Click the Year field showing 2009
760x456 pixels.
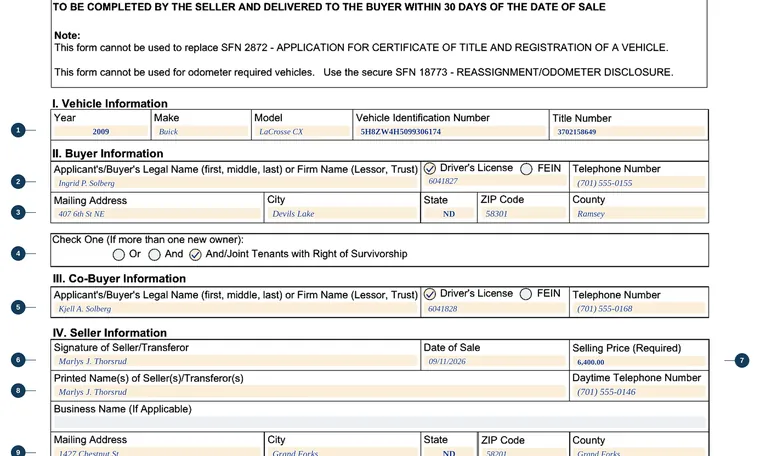tap(101, 131)
